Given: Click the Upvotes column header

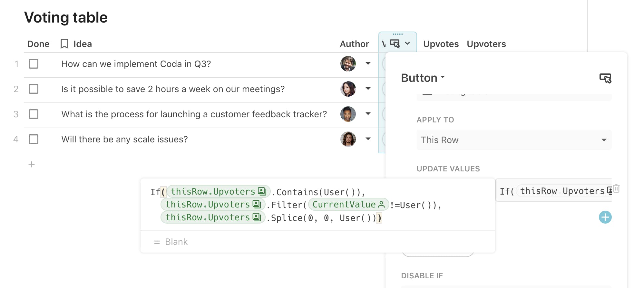Looking at the screenshot, I should click(441, 44).
